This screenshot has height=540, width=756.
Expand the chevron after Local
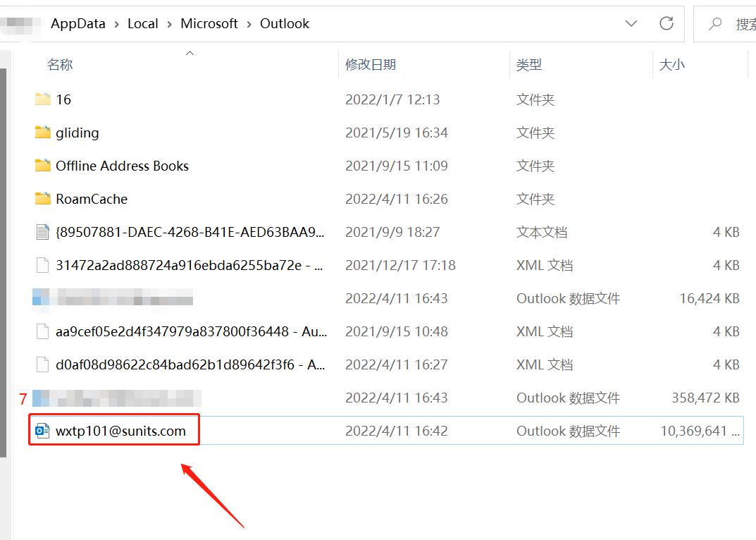coord(169,24)
